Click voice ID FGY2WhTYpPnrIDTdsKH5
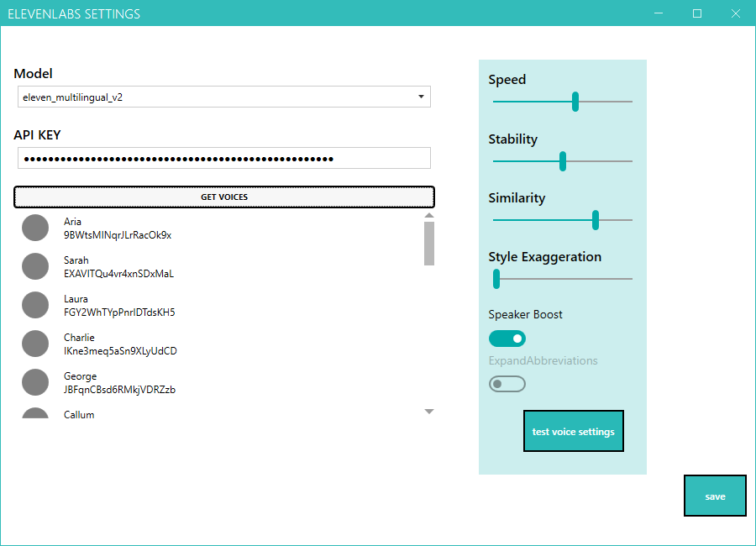The height and width of the screenshot is (546, 756). pos(119,312)
